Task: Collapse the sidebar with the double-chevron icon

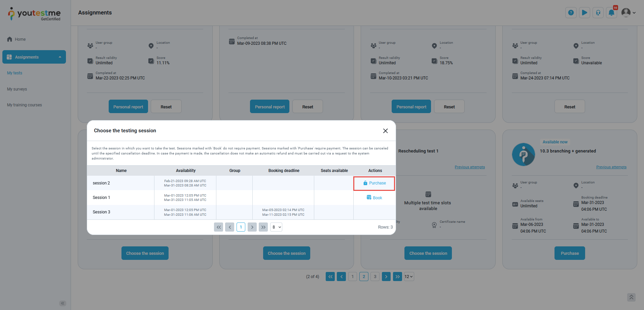Action: tap(63, 303)
